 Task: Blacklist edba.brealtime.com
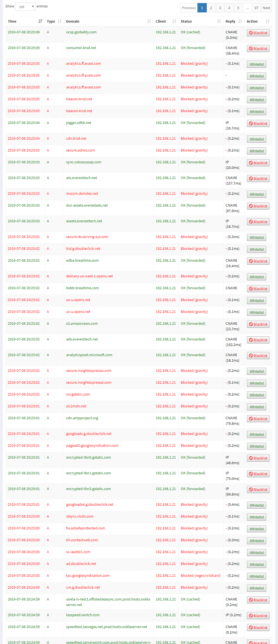click(258, 261)
